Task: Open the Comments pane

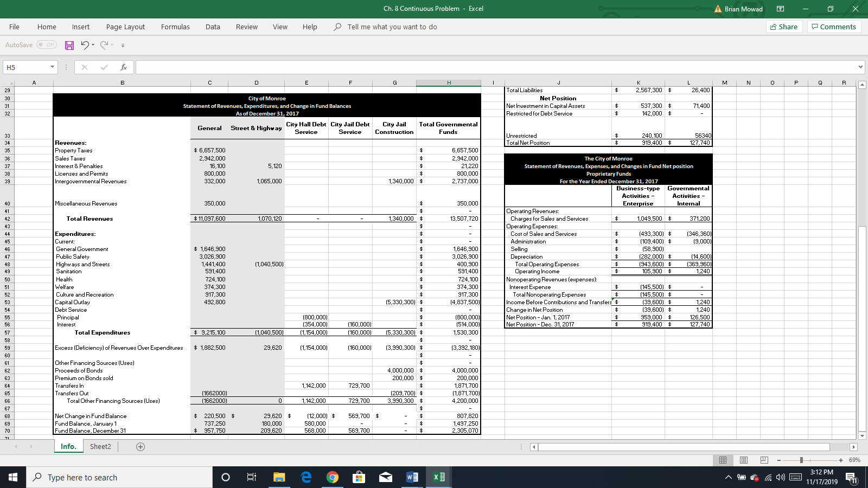Action: click(x=834, y=26)
